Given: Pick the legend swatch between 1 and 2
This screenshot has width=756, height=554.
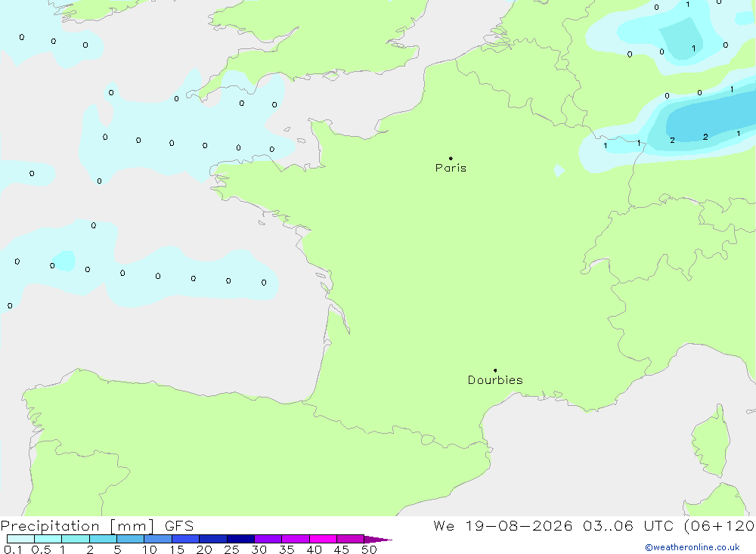Looking at the screenshot, I should pyautogui.click(x=75, y=539).
